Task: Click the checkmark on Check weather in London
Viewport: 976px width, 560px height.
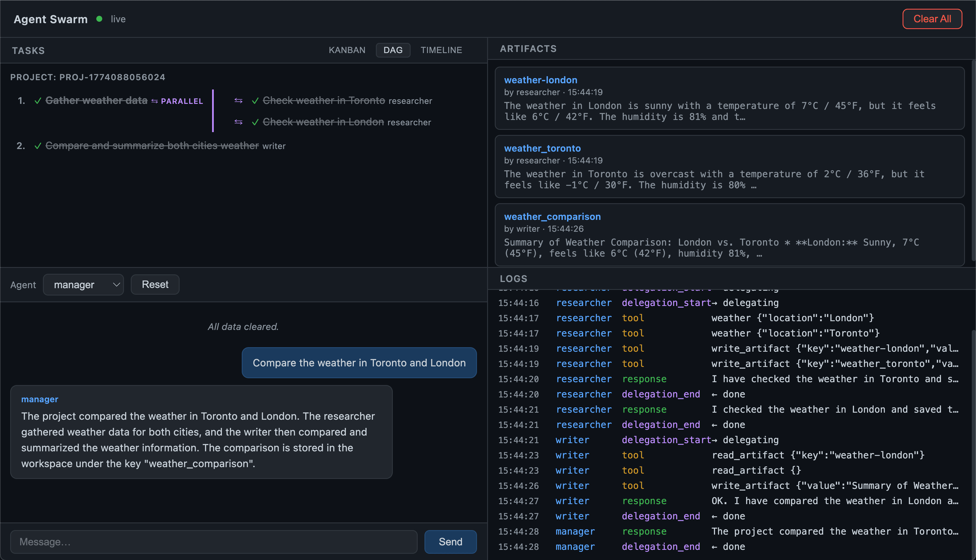Action: click(x=255, y=122)
